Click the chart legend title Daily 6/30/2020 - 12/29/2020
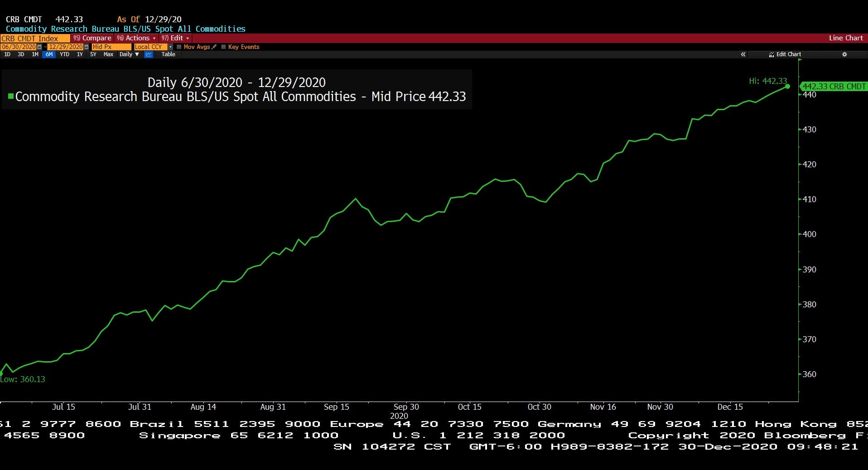 (x=236, y=82)
